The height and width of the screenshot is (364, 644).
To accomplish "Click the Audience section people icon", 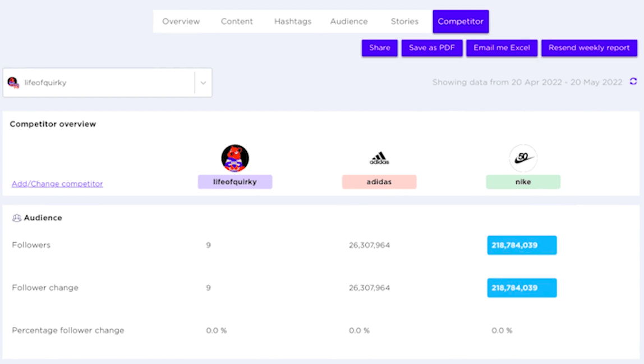I will point(16,217).
